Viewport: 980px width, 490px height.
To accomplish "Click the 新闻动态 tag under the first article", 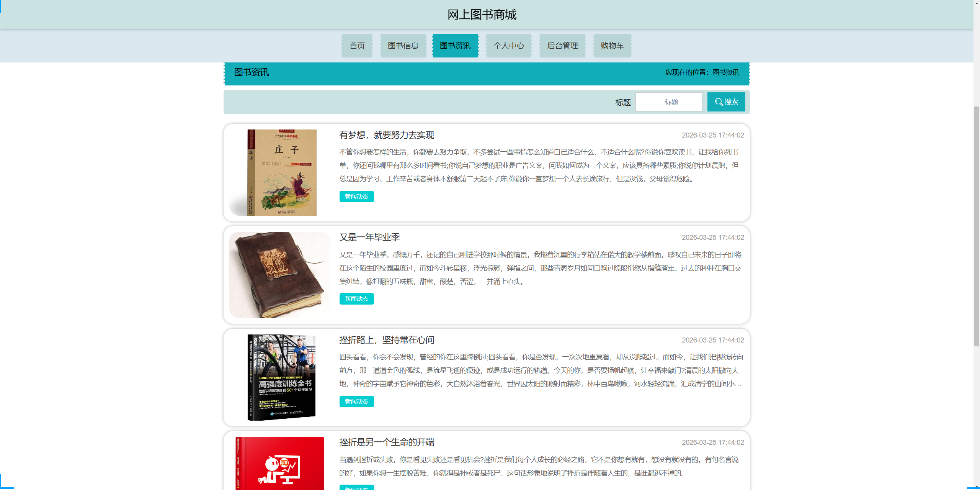I will click(x=356, y=197).
